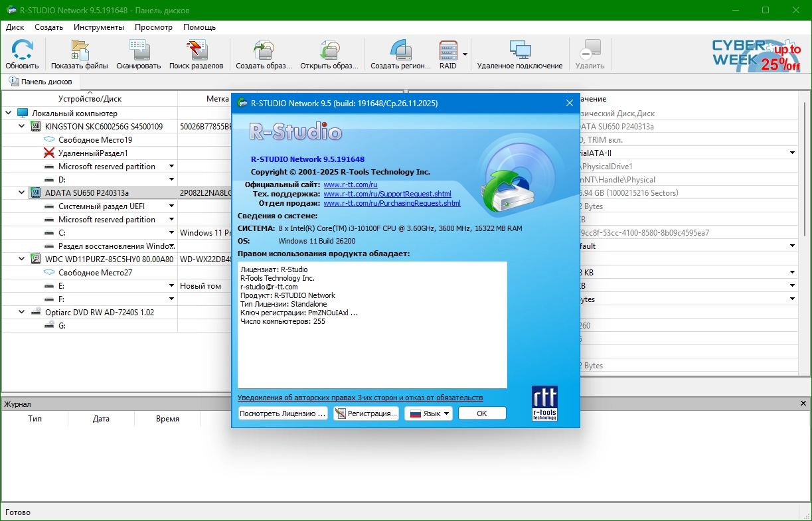Start the Сканировать scan tool
This screenshot has width=812, height=521.
pos(138,54)
